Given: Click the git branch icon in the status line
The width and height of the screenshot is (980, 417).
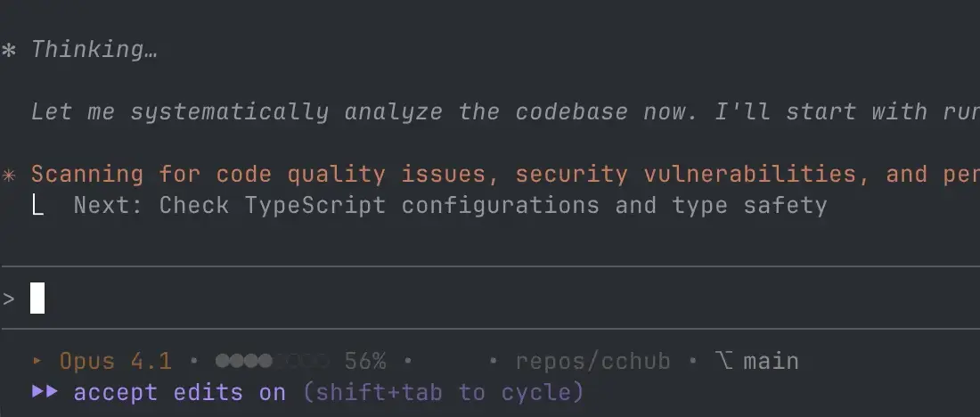Looking at the screenshot, I should click(x=723, y=361).
